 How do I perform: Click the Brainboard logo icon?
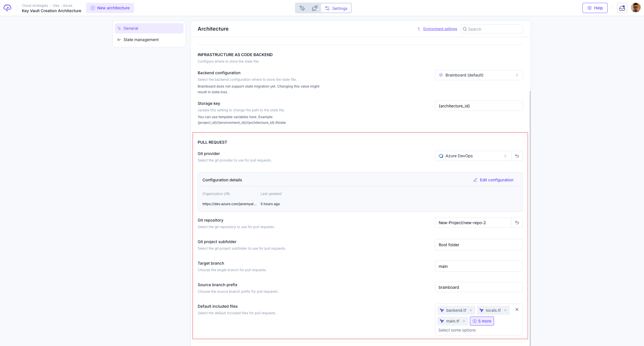click(x=7, y=8)
